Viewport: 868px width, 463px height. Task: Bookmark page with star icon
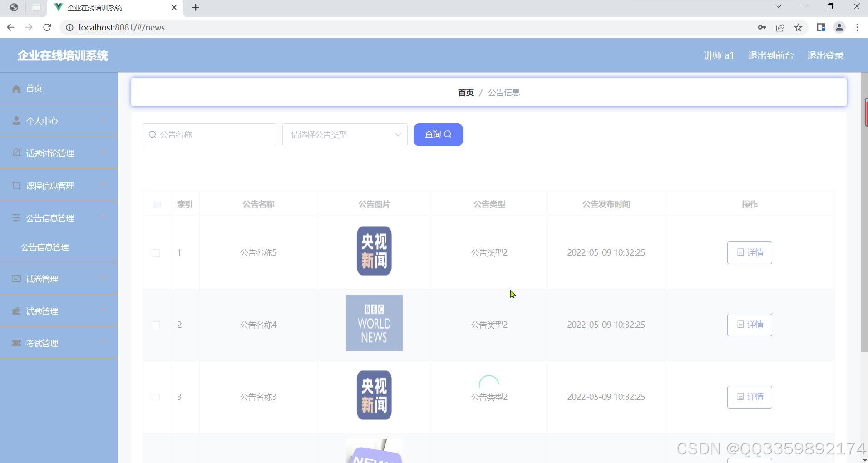coord(798,28)
